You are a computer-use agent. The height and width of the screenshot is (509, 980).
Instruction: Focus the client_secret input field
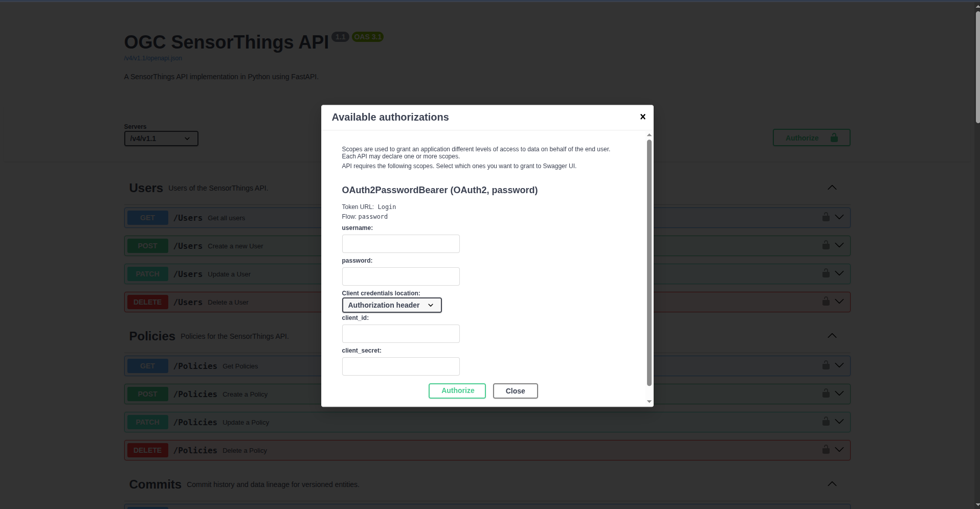400,366
